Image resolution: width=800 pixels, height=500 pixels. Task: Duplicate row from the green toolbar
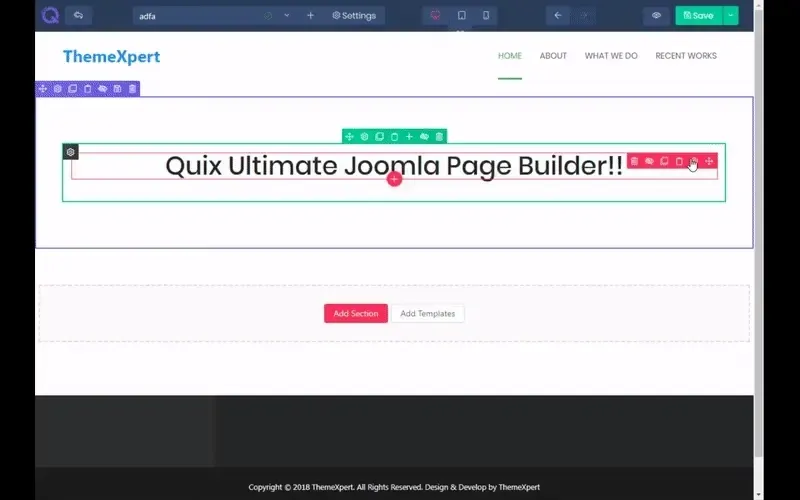[x=379, y=136]
